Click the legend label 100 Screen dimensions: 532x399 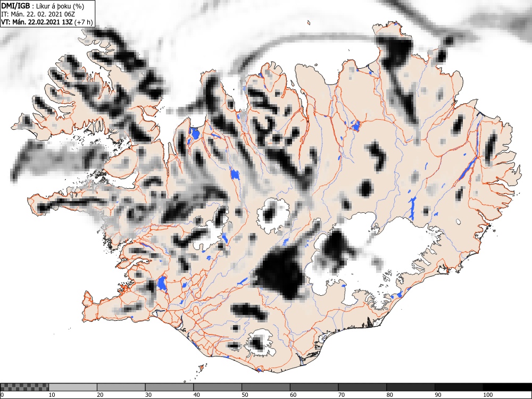coord(487,395)
